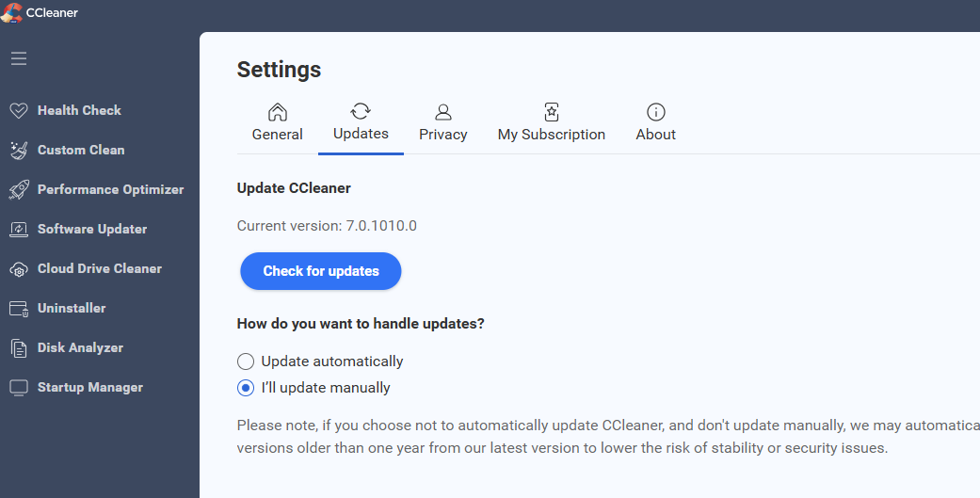The height and width of the screenshot is (498, 980).
Task: Open Performance Optimizer rocket icon
Action: 19,189
